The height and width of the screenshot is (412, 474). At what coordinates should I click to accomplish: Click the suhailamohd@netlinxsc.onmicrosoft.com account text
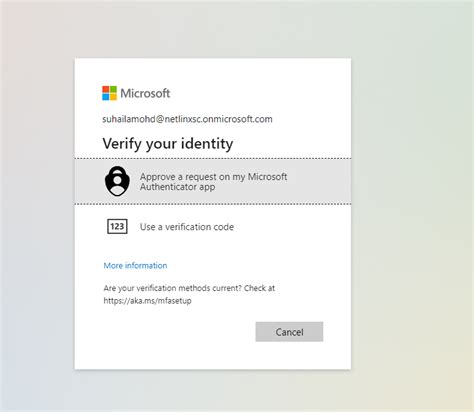pos(187,119)
